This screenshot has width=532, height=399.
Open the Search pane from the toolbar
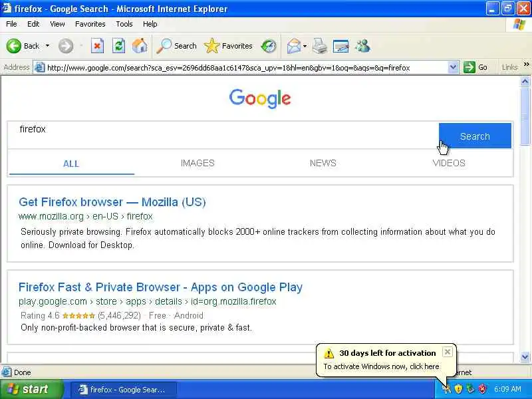pyautogui.click(x=177, y=46)
